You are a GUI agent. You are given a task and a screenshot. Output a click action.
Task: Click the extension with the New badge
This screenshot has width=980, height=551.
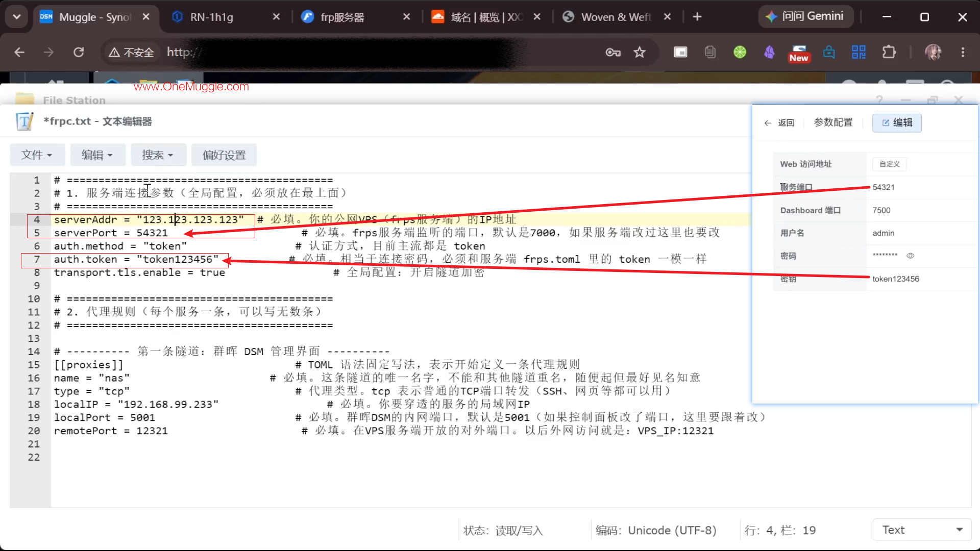pos(799,54)
